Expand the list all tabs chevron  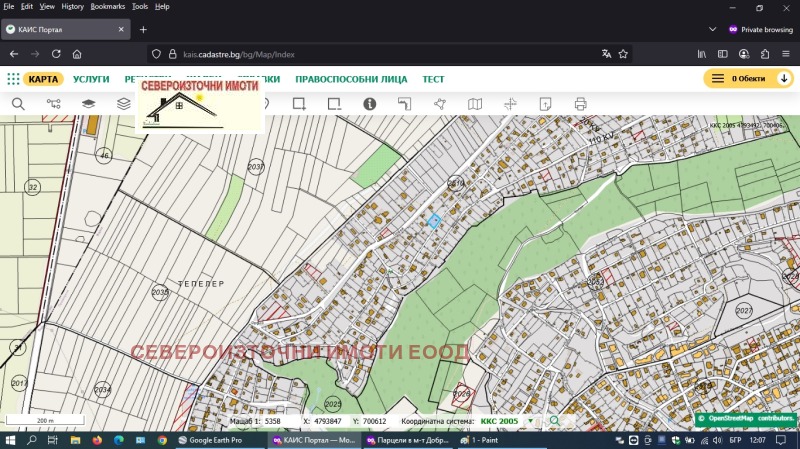tap(713, 30)
